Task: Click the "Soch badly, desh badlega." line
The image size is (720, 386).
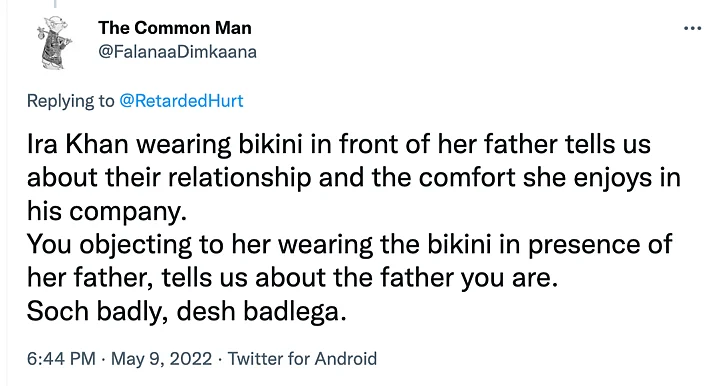Action: coord(186,311)
